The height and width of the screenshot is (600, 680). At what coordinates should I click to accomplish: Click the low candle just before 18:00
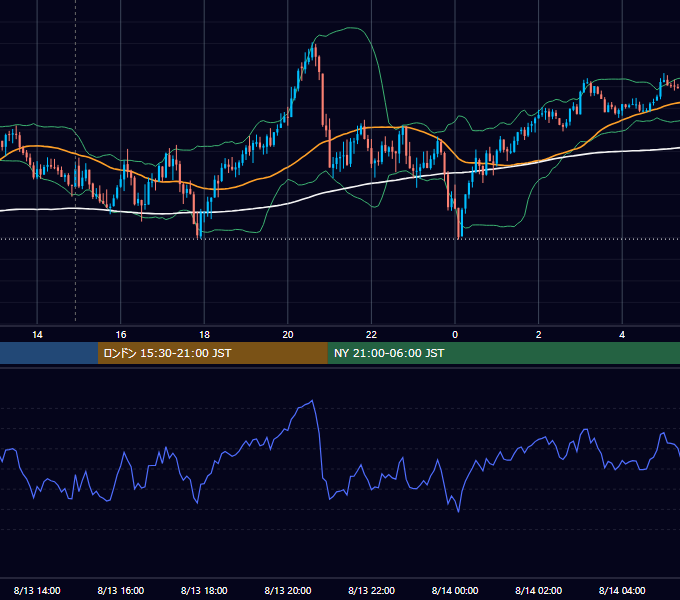pos(199,225)
